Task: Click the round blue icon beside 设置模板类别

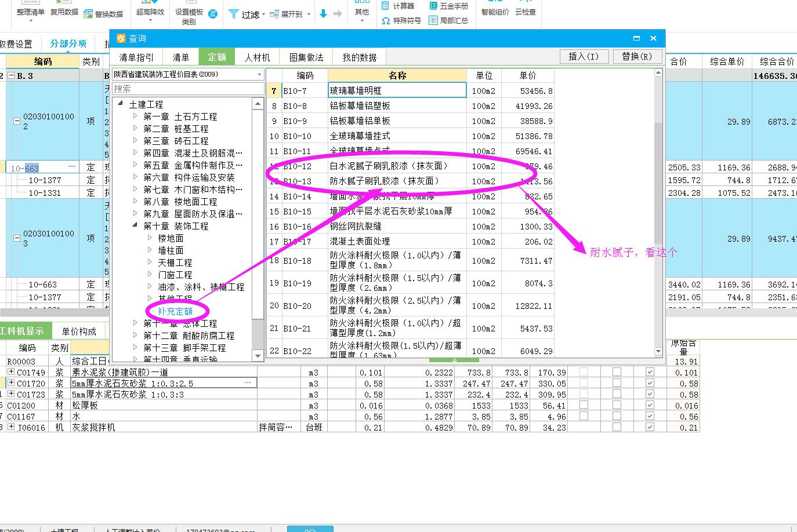Action: click(213, 14)
